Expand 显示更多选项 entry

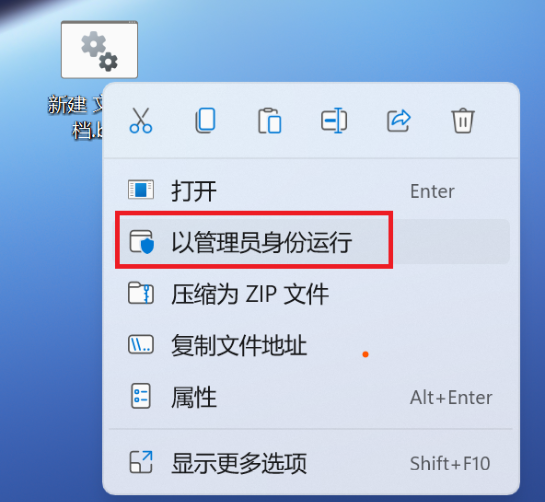(x=310, y=463)
